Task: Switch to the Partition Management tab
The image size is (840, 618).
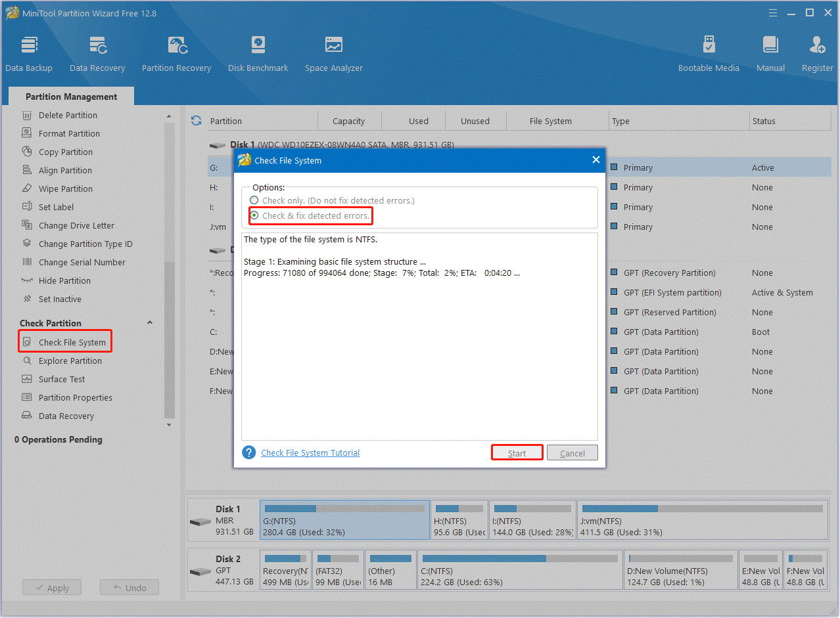Action: [x=70, y=97]
